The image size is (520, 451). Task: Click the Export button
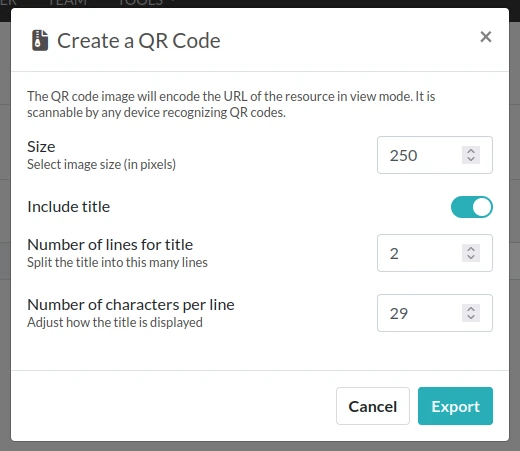tap(455, 406)
